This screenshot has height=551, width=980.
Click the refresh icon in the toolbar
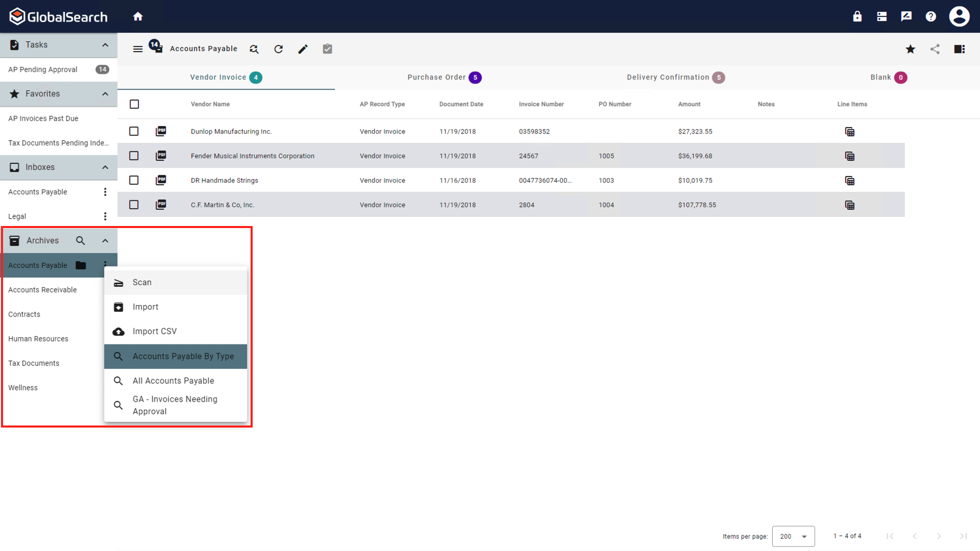click(278, 49)
